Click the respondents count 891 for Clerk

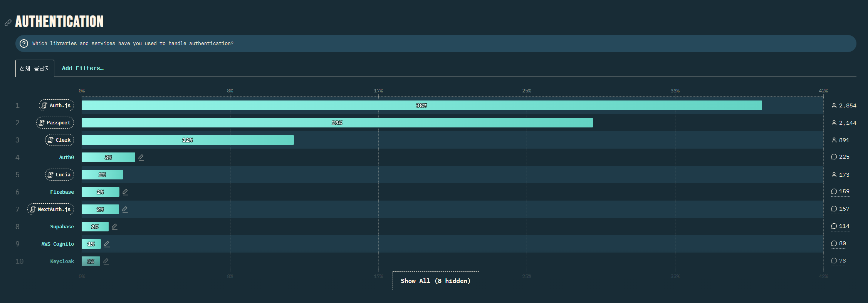click(840, 140)
